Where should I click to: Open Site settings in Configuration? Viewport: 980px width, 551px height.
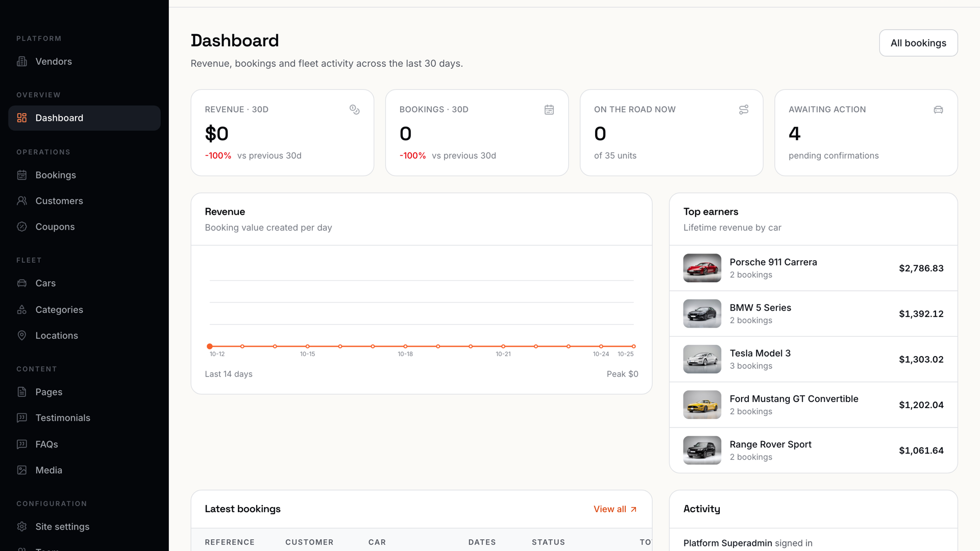pos(84,527)
